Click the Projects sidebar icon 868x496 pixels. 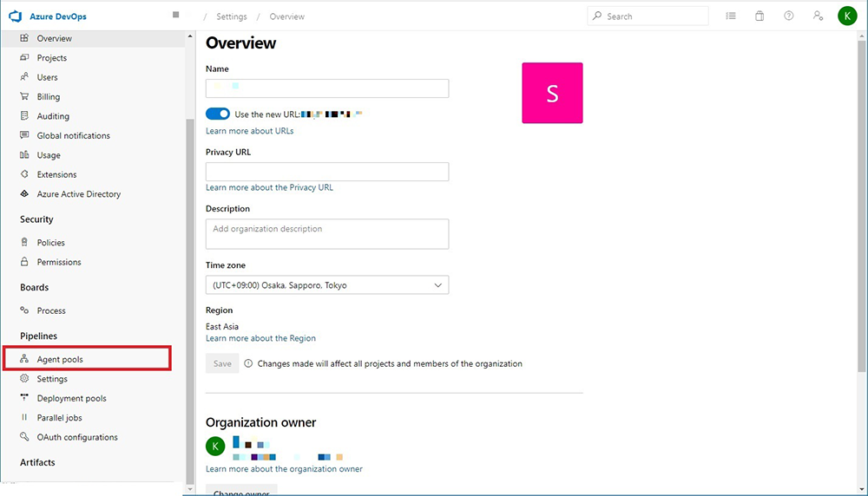[24, 57]
